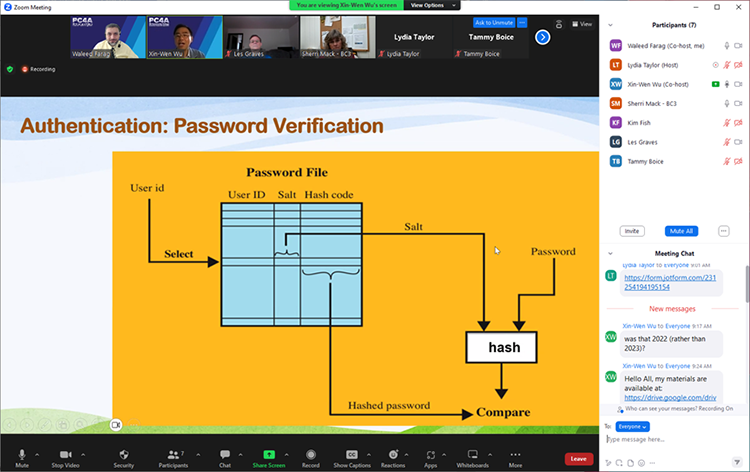Viewport: 750px width, 472px height.
Task: Click the chat message input field
Action: click(x=672, y=439)
